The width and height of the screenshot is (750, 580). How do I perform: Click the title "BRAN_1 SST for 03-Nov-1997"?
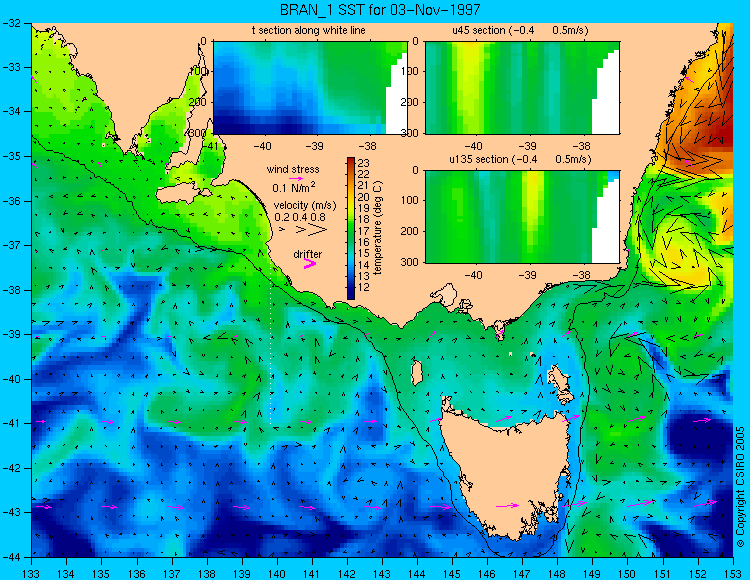[x=380, y=10]
